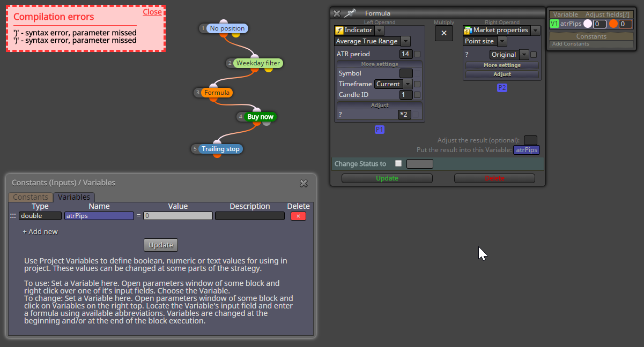
Task: Click the input connector atop Buy now block
Action: [x=257, y=111]
